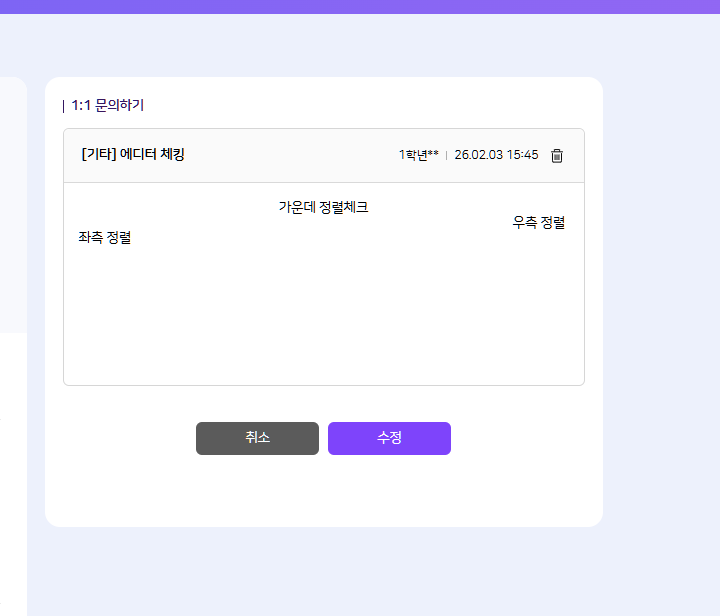This screenshot has width=720, height=616.
Task: Click the centered text 가운데 정렬체크
Action: (x=323, y=207)
